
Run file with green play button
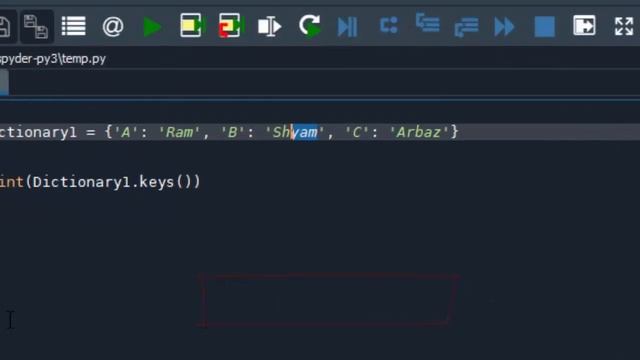pos(152,27)
